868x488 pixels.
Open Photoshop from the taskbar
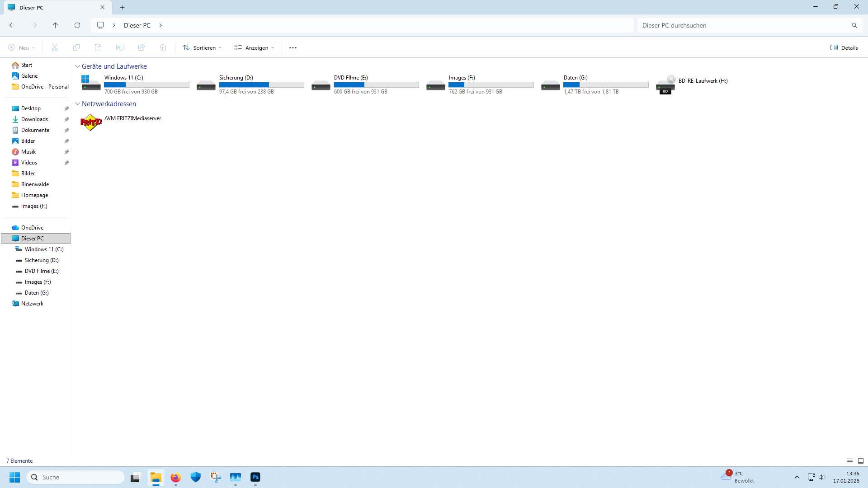click(255, 477)
